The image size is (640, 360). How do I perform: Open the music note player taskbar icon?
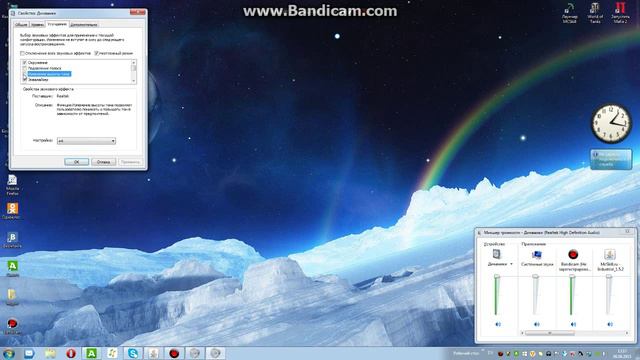pos(112,353)
